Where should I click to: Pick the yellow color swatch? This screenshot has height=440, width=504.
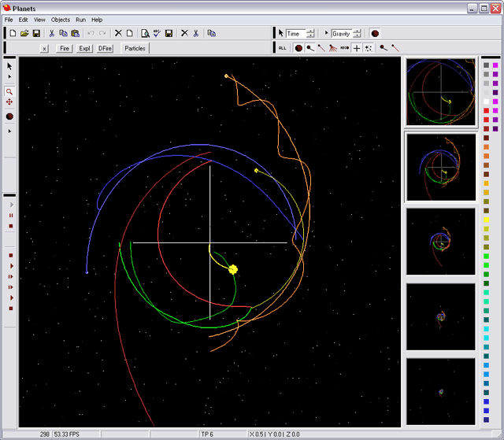click(x=487, y=220)
